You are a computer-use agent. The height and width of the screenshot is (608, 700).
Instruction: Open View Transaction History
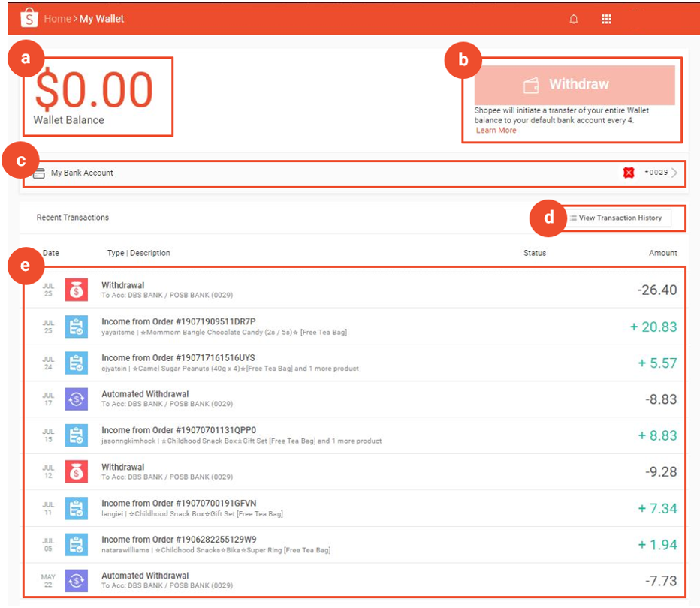point(616,218)
